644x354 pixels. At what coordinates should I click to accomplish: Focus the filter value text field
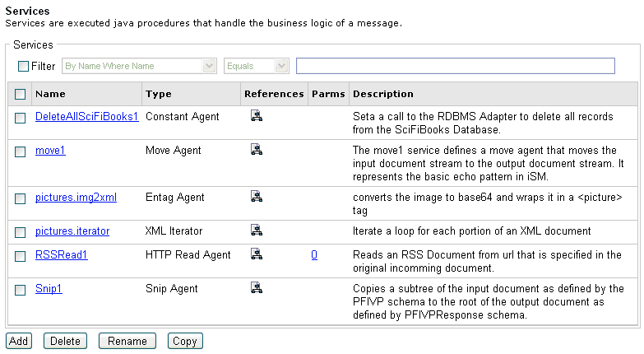[x=456, y=66]
